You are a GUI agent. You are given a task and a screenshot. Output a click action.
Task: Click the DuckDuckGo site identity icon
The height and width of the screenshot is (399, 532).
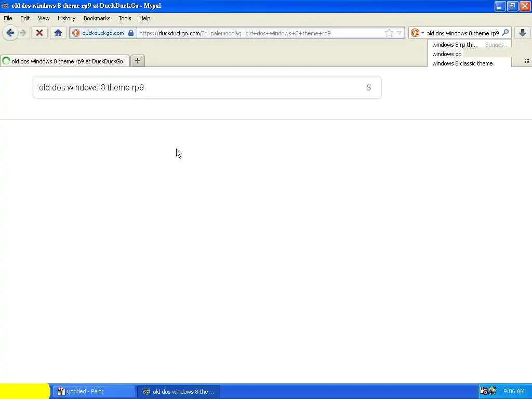pyautogui.click(x=76, y=33)
